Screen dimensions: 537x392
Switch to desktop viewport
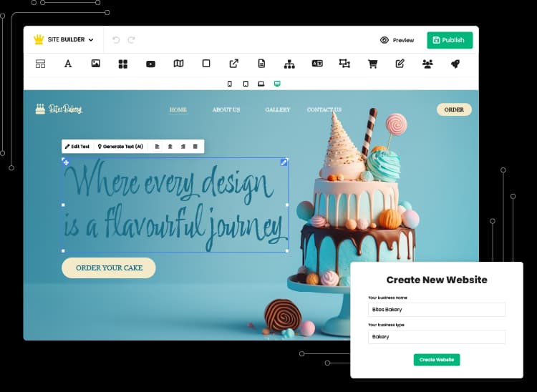coord(277,84)
